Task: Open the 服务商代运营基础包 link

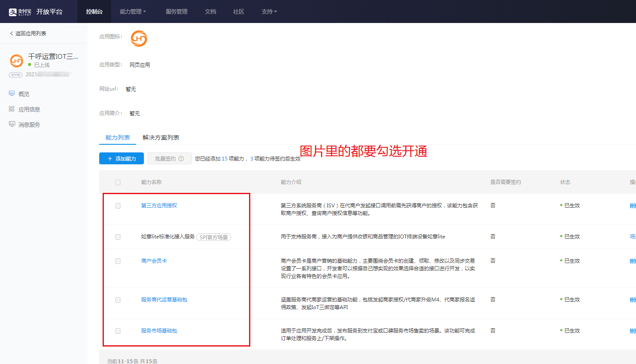Action: click(164, 300)
